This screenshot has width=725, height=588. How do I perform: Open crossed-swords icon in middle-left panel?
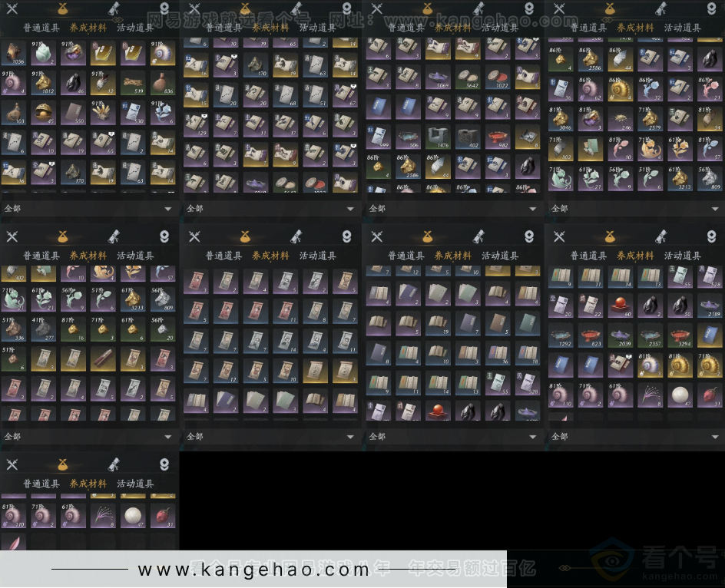(x=12, y=236)
